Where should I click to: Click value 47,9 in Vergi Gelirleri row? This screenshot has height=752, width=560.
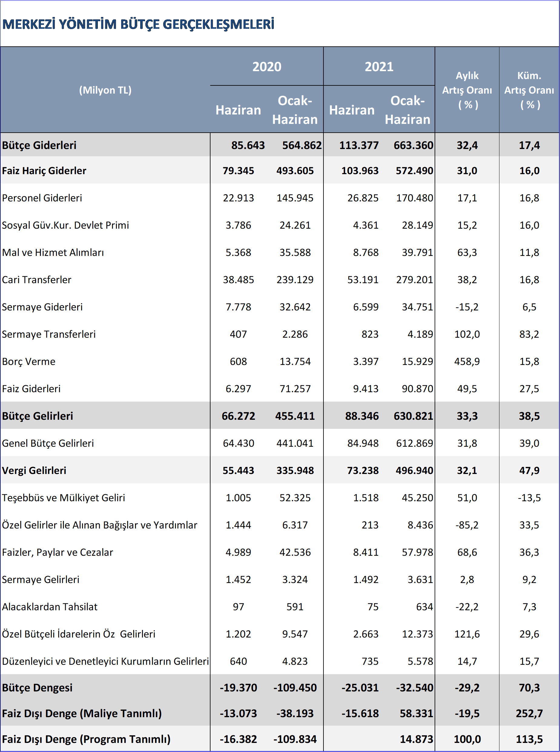click(529, 471)
